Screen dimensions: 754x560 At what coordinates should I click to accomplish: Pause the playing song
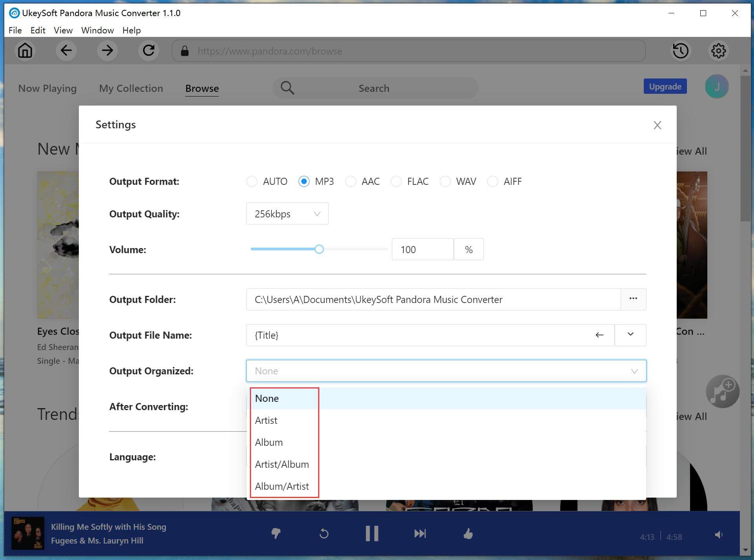point(372,533)
